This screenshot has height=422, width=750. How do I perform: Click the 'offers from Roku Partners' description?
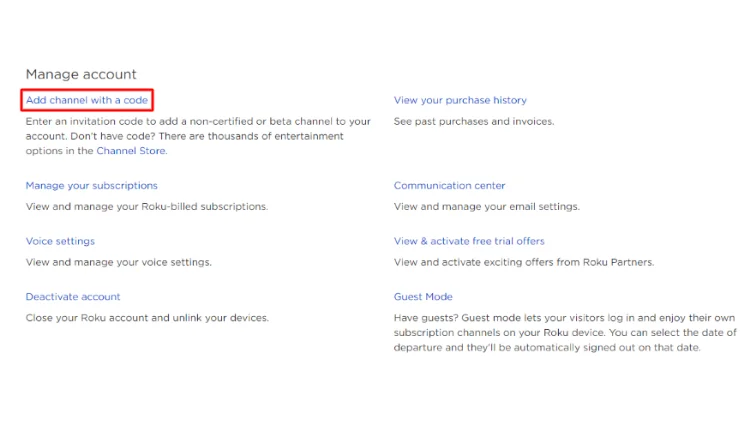[x=523, y=262]
